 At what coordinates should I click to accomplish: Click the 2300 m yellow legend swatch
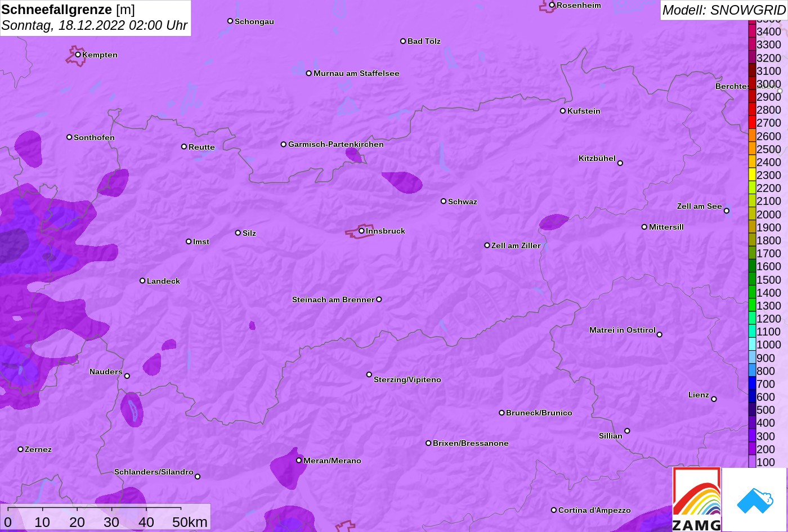pos(752,175)
